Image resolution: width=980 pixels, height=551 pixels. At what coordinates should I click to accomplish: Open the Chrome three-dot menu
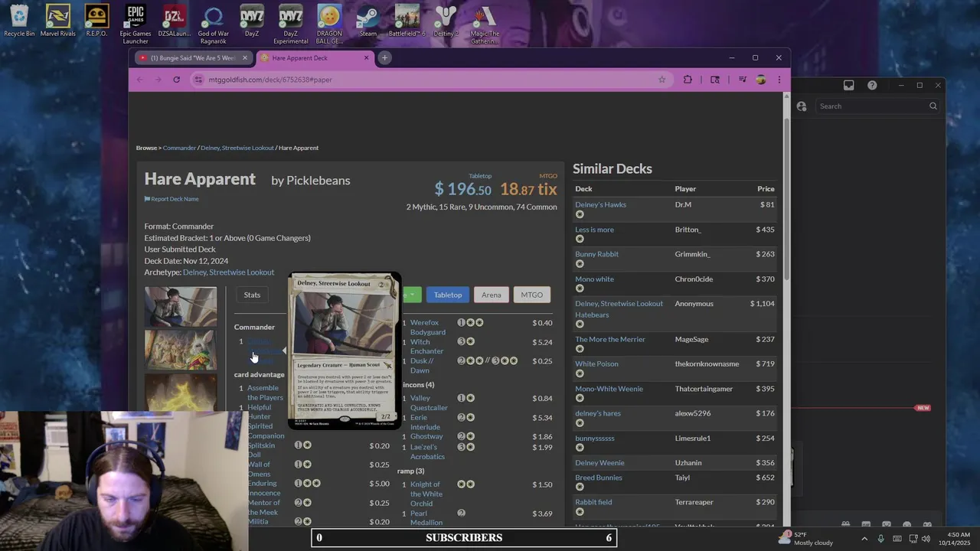(779, 80)
